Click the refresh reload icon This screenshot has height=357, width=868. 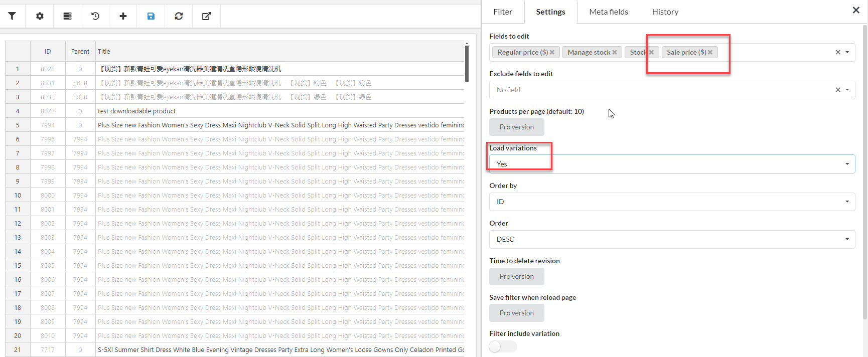pos(179,16)
